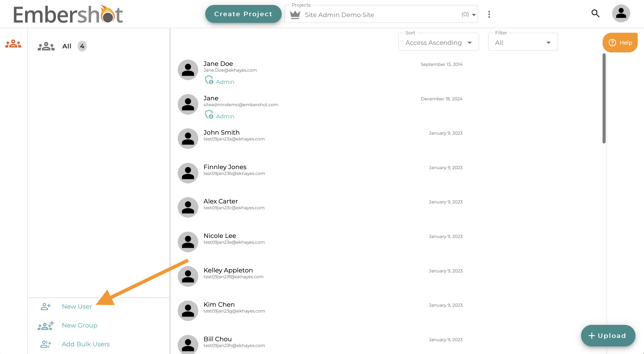Screen dimensions: 644x354
Task: Click the New Group people-plus icon
Action: pyautogui.click(x=46, y=326)
